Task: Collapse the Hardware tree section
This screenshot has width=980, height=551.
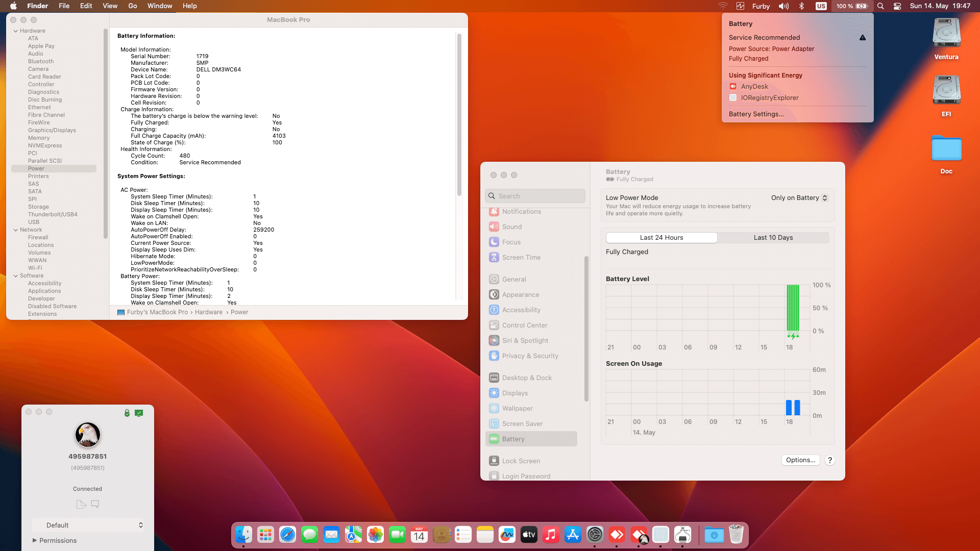Action: click(x=16, y=31)
